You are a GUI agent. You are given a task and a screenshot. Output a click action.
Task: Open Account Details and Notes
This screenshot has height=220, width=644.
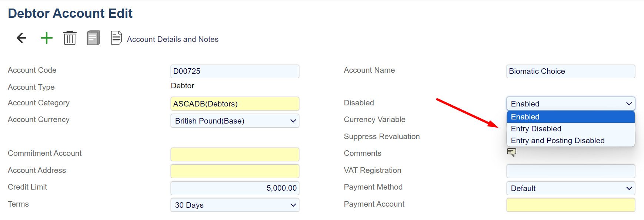[x=173, y=39]
